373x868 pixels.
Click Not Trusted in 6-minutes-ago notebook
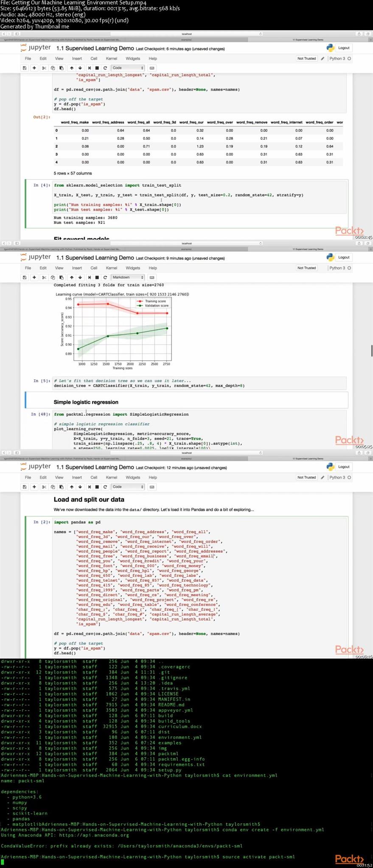click(x=306, y=58)
